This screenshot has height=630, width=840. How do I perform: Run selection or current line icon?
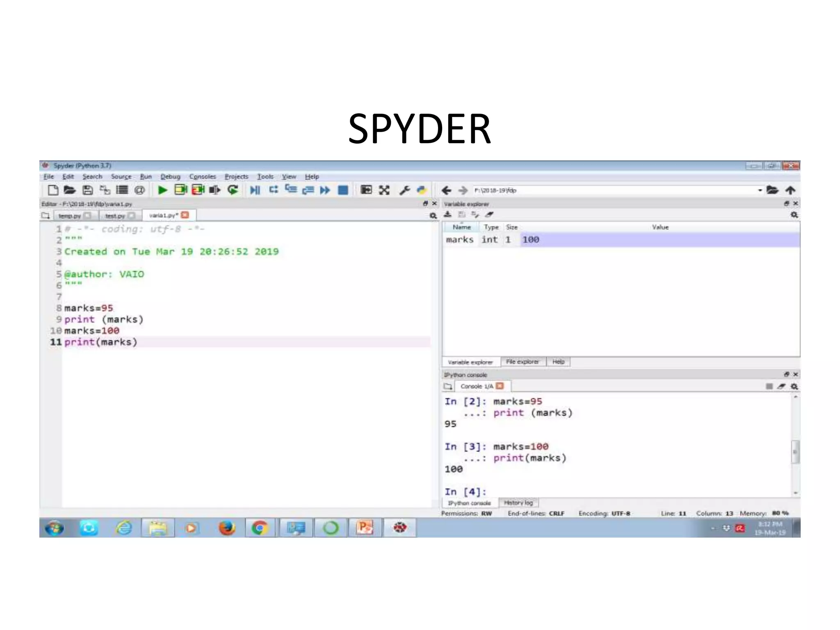215,190
